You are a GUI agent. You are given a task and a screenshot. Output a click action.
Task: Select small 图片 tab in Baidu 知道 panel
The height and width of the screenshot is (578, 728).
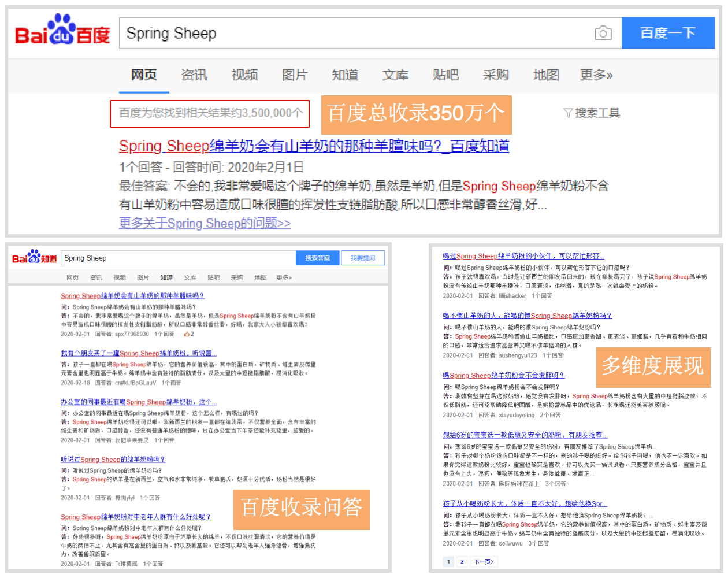coord(143,277)
